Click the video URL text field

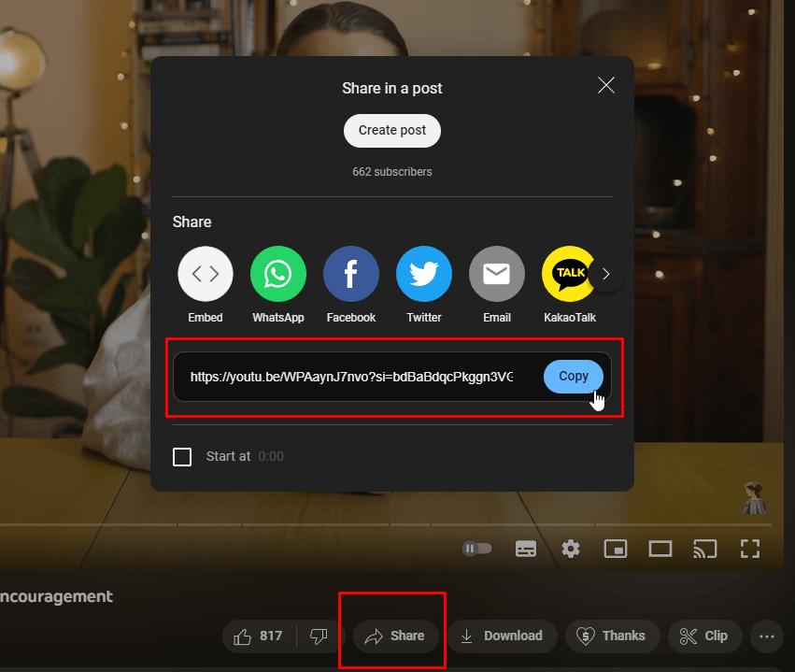(x=352, y=377)
